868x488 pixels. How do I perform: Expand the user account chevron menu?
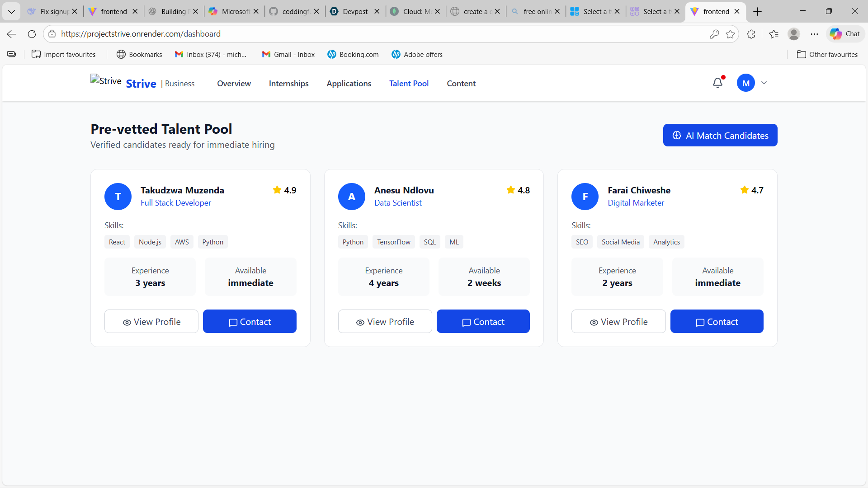764,83
